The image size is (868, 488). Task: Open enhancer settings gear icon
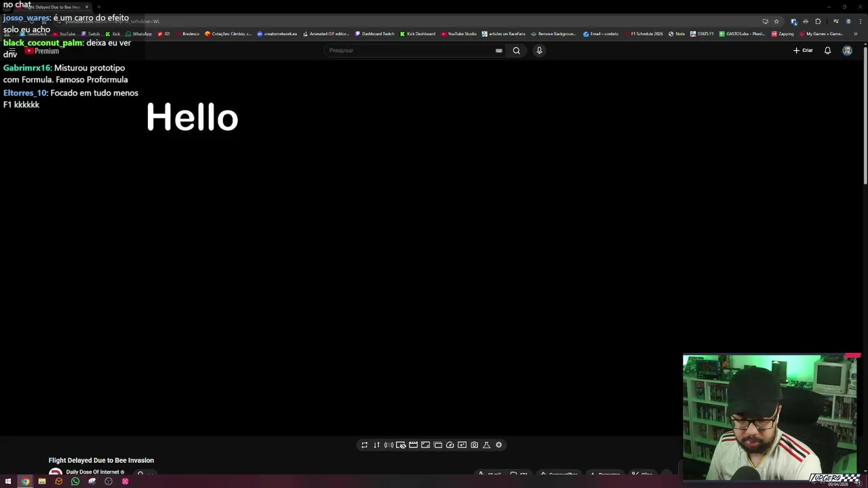(498, 445)
